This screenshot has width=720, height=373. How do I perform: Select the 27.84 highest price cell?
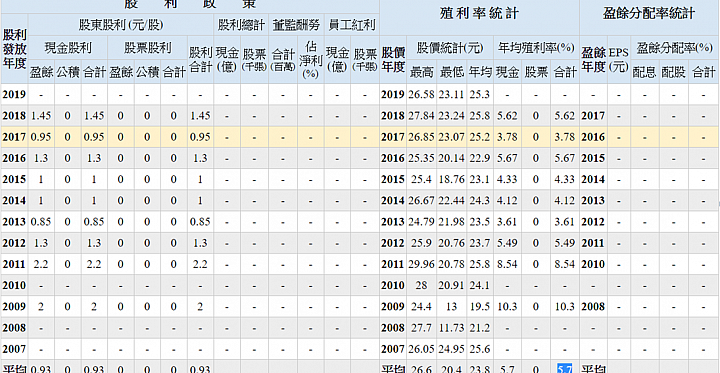point(421,116)
